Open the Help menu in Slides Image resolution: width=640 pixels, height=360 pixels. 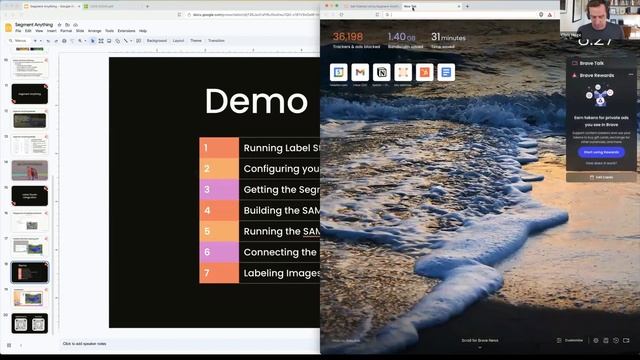(143, 31)
